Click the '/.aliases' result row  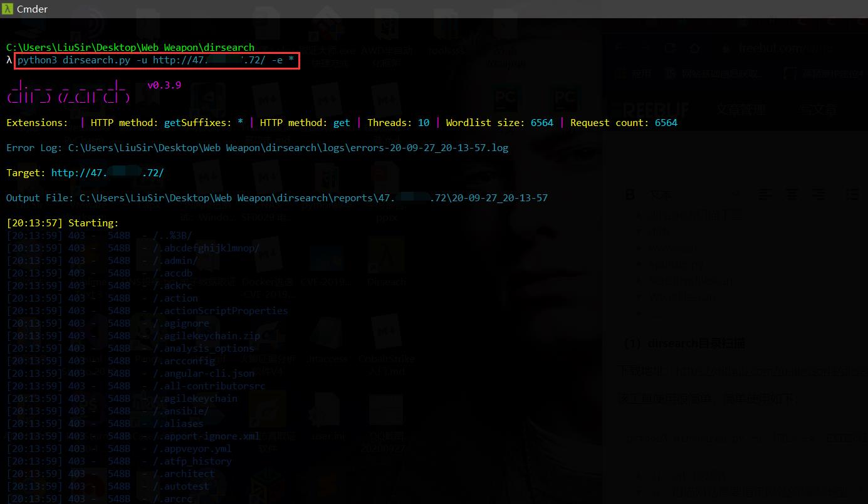105,424
